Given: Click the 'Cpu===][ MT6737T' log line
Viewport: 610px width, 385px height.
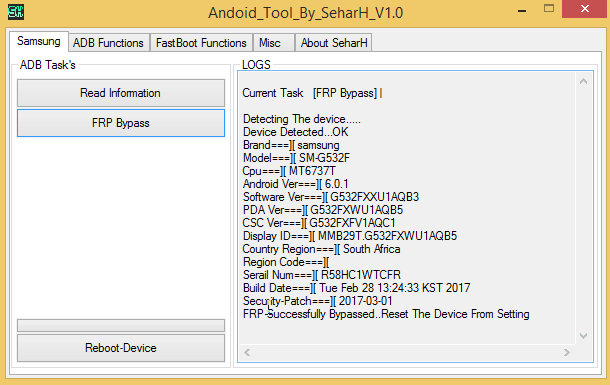Looking at the screenshot, I should coord(289,171).
